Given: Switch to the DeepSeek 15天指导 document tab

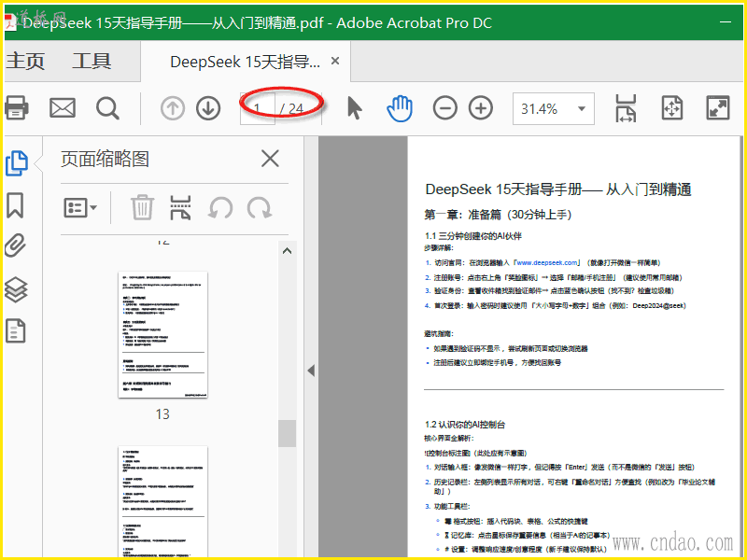Looking at the screenshot, I should tap(245, 62).
